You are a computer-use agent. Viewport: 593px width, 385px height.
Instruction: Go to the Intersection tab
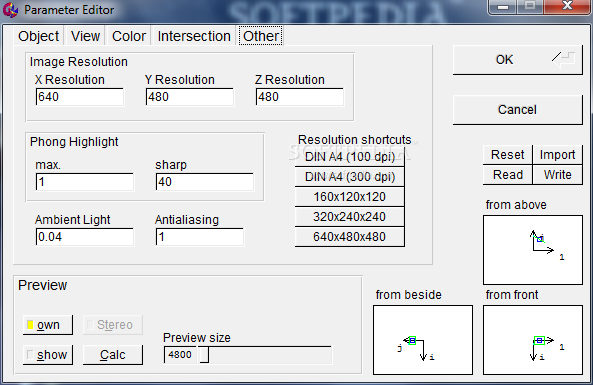(194, 36)
